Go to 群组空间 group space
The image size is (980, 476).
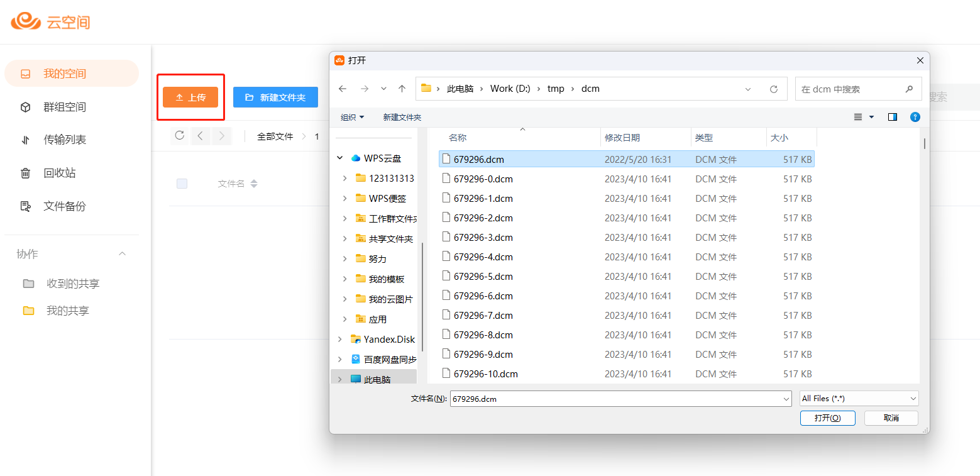pyautogui.click(x=64, y=107)
